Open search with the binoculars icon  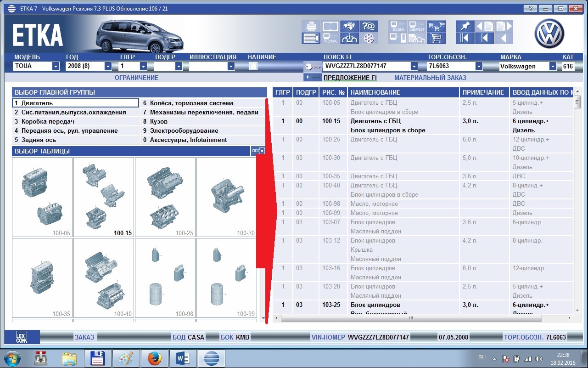(x=349, y=27)
